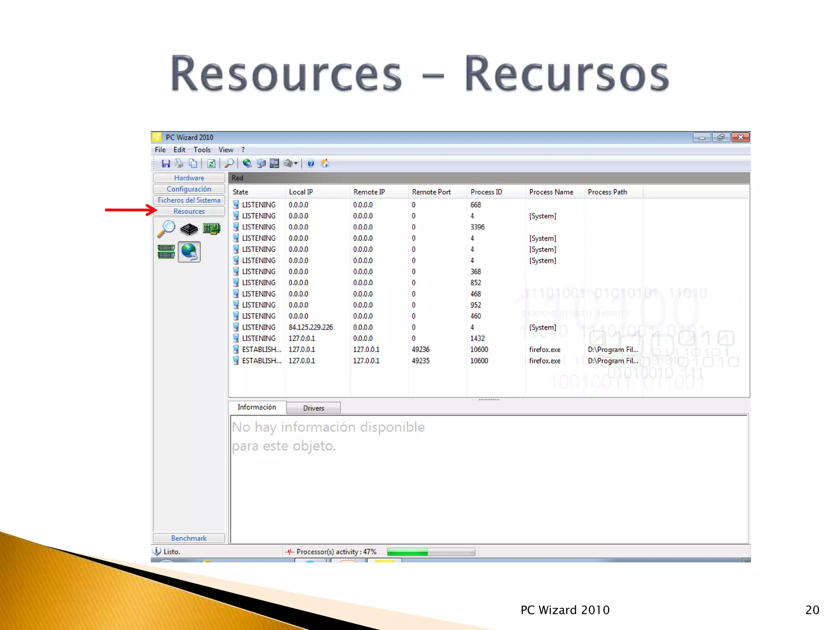Expand the Ficheros del Sistema category
This screenshot has width=840, height=630.
point(189,200)
